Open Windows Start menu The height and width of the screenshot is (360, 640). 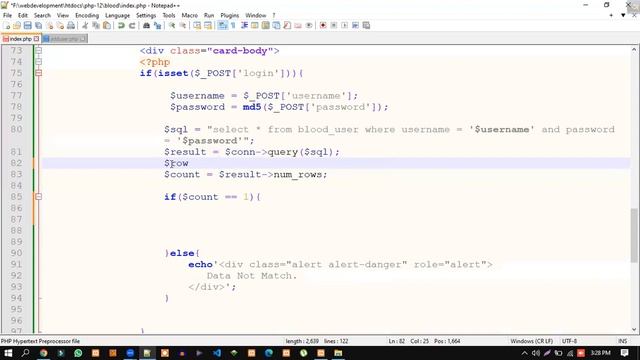click(8, 353)
